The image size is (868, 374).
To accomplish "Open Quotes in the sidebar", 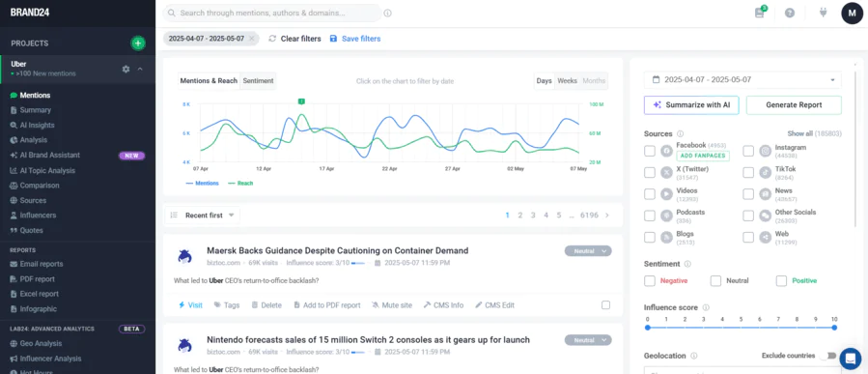I will 31,231.
